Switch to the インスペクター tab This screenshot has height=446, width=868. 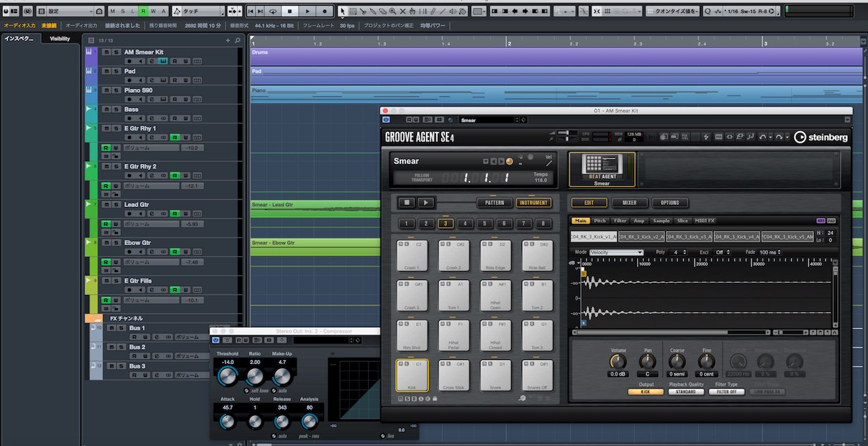pos(19,39)
